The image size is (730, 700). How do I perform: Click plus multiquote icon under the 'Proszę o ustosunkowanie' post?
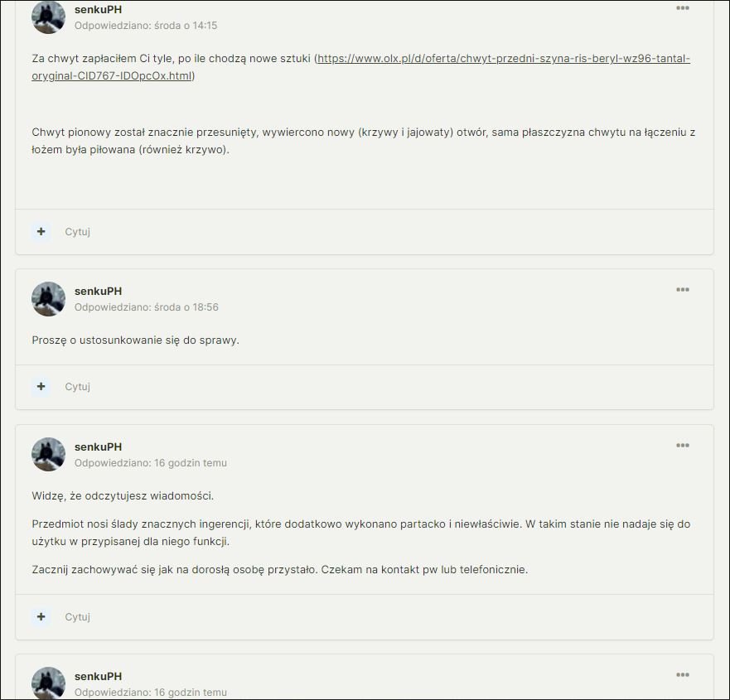pos(41,386)
